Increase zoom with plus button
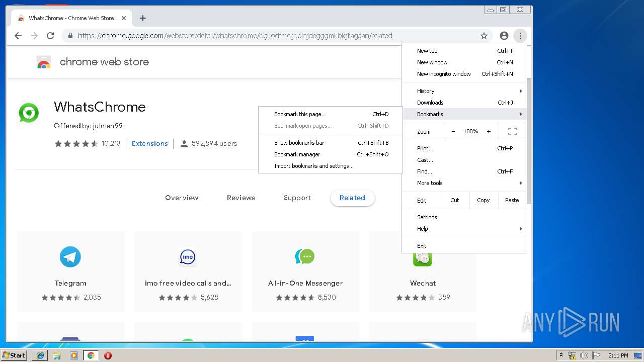 click(x=489, y=131)
